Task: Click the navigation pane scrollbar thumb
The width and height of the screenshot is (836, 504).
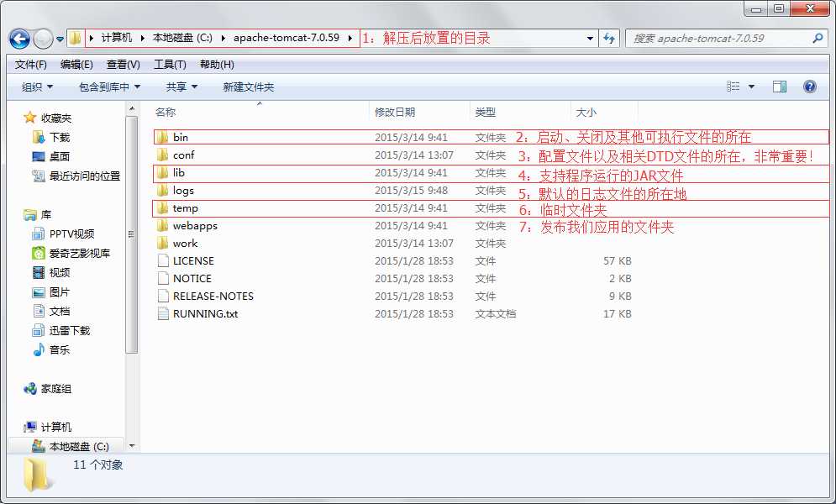Action: pyautogui.click(x=132, y=234)
